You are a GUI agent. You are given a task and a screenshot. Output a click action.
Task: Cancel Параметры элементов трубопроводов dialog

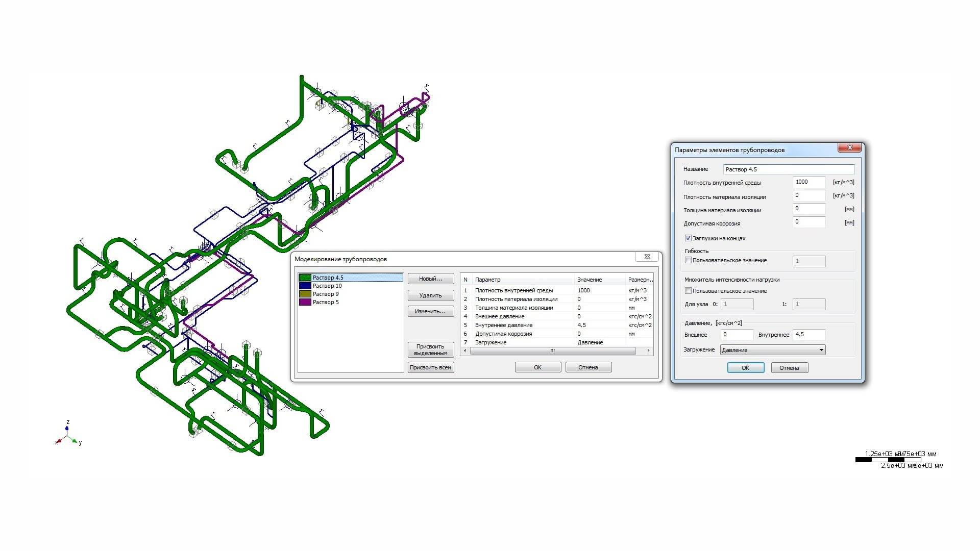[x=790, y=368]
